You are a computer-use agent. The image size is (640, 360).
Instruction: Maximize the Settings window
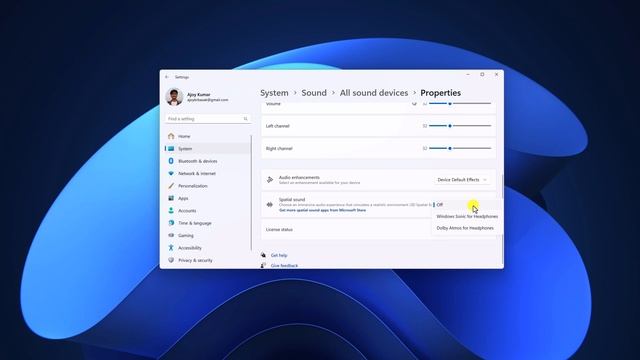(482, 75)
